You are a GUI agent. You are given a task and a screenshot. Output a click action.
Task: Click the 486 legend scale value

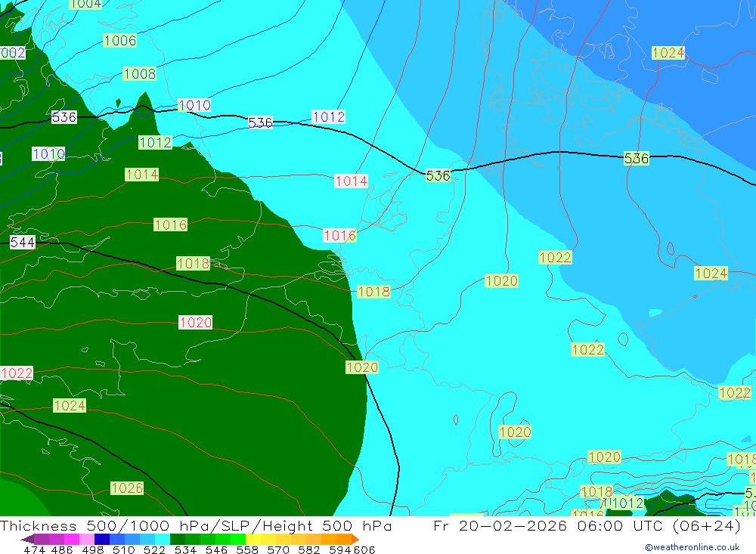(62, 549)
